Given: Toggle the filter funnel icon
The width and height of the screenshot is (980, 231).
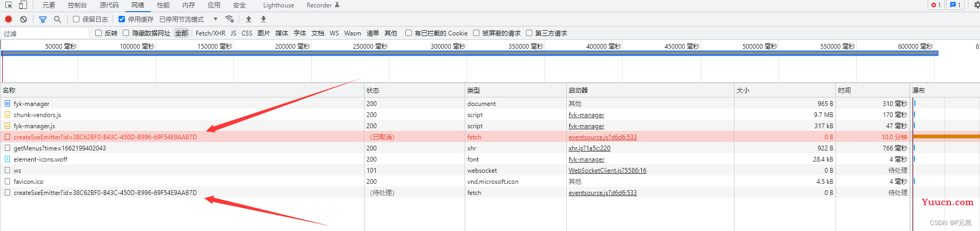Looking at the screenshot, I should click(x=43, y=19).
